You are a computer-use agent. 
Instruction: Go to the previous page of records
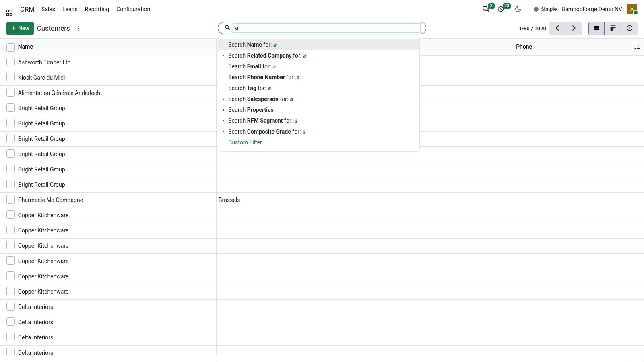[x=557, y=28]
